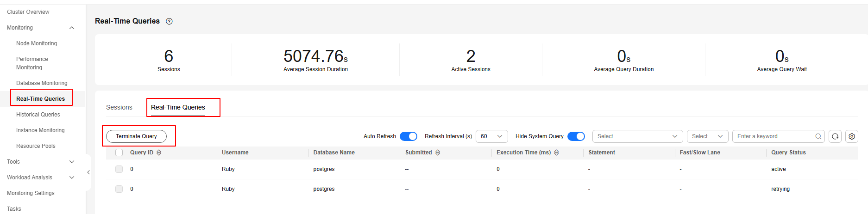Sort by Submitted column sort icon
Screen dimensions: 868x214
pos(438,153)
